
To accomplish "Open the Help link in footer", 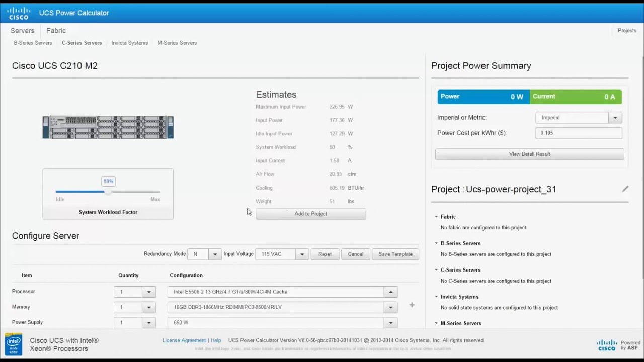I will click(x=216, y=340).
